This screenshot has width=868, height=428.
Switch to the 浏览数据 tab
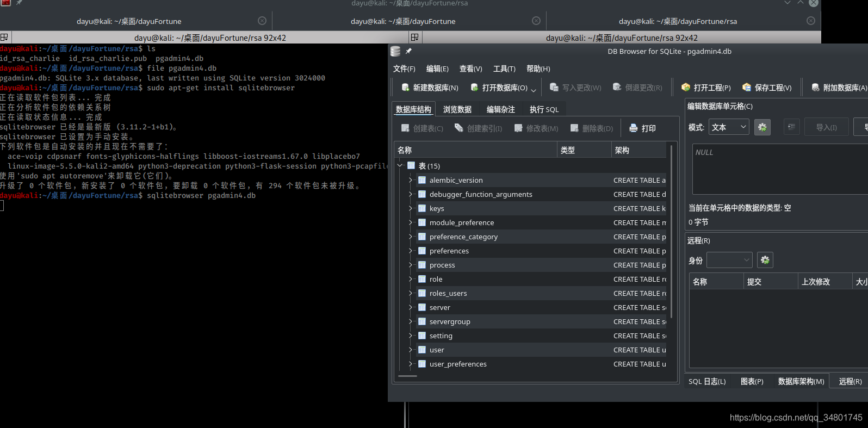click(457, 109)
